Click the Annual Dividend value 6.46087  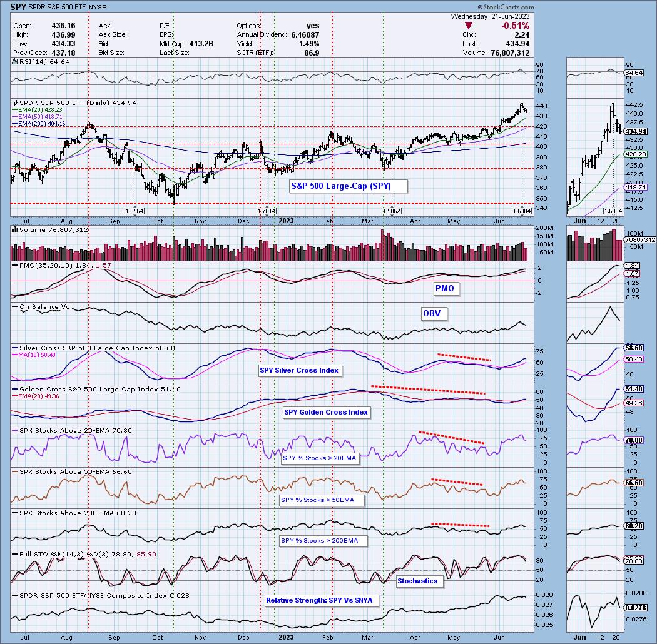point(305,35)
